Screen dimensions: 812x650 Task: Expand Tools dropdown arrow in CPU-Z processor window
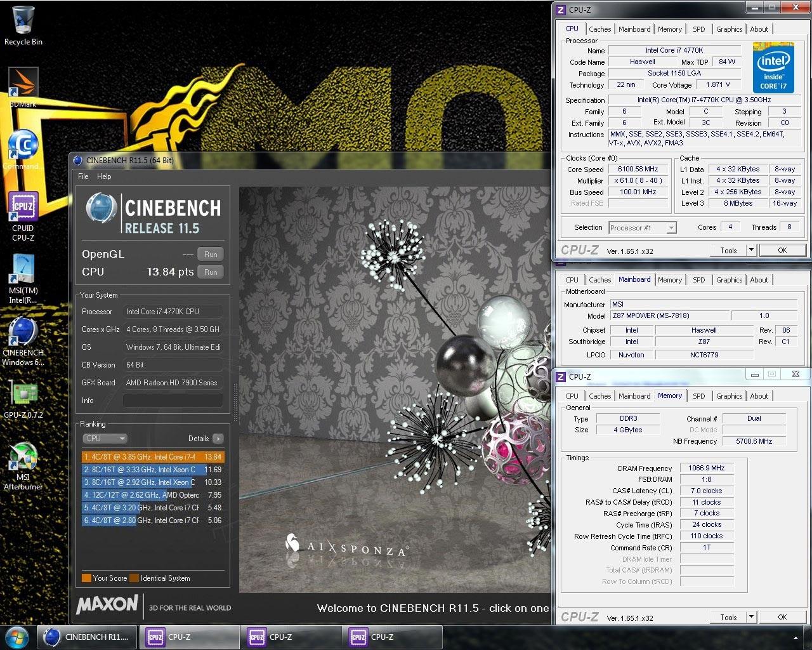coord(751,250)
